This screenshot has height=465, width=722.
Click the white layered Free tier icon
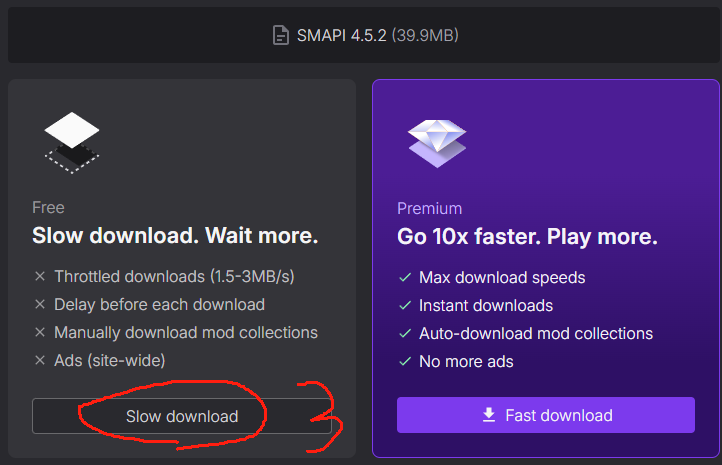pos(72,141)
